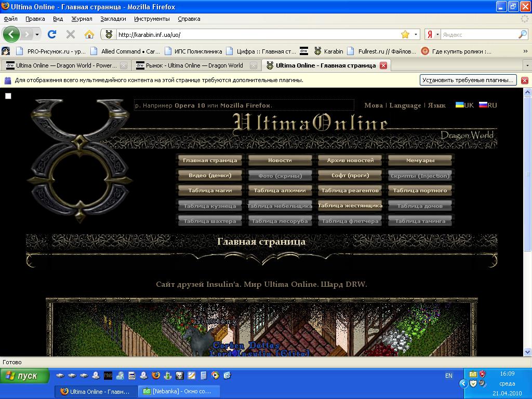This screenshot has width=532, height=399.
Task: Open Таблица магии page
Action: [x=210, y=190]
